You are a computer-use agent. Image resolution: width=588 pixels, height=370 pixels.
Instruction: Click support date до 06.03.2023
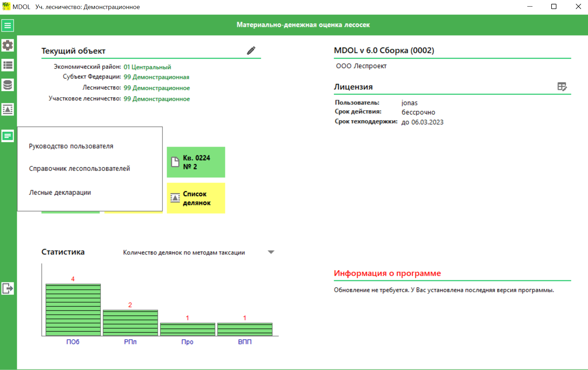tap(423, 122)
